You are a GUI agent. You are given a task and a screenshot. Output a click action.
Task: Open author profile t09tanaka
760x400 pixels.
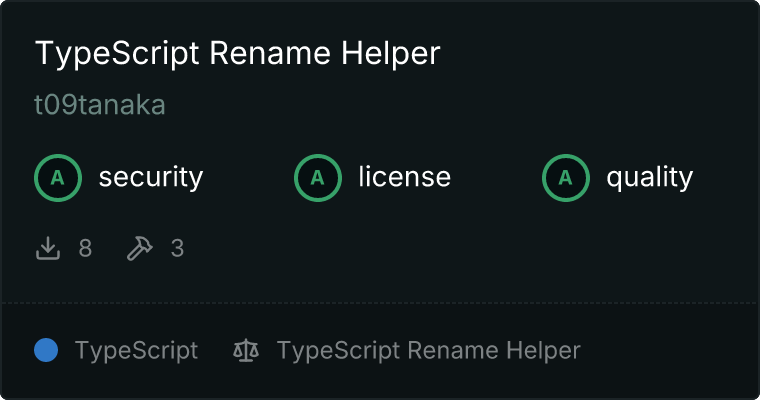100,105
